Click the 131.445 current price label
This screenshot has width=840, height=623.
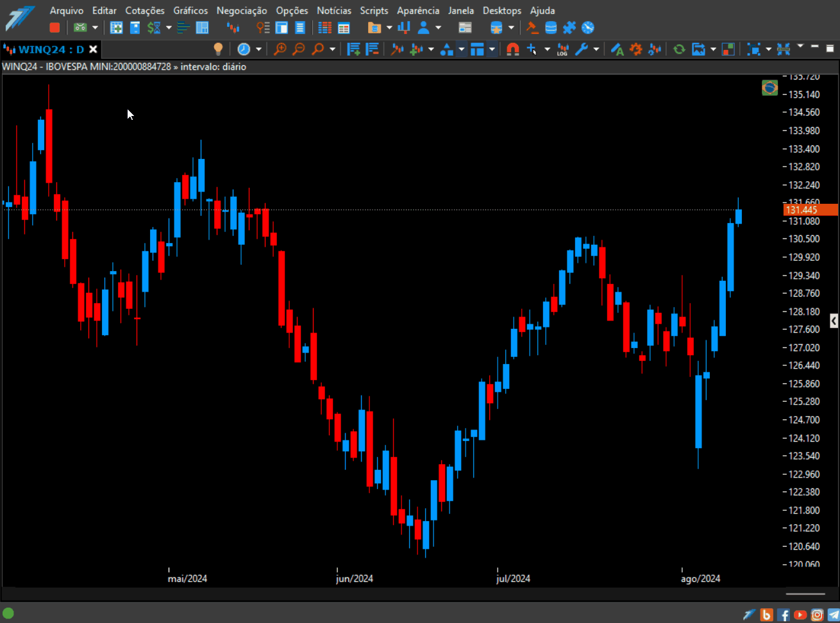(811, 210)
